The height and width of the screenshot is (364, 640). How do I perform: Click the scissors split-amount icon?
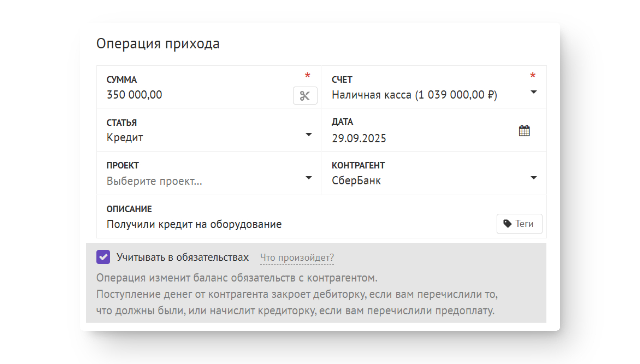[x=305, y=96]
